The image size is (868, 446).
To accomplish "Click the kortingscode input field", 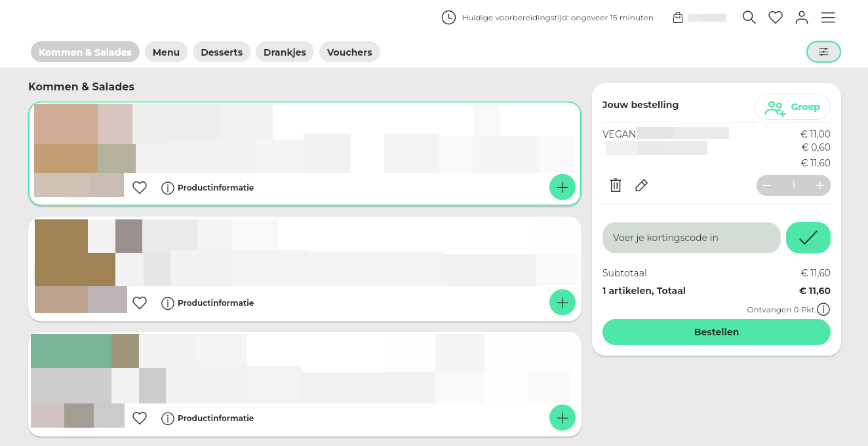I will (691, 238).
